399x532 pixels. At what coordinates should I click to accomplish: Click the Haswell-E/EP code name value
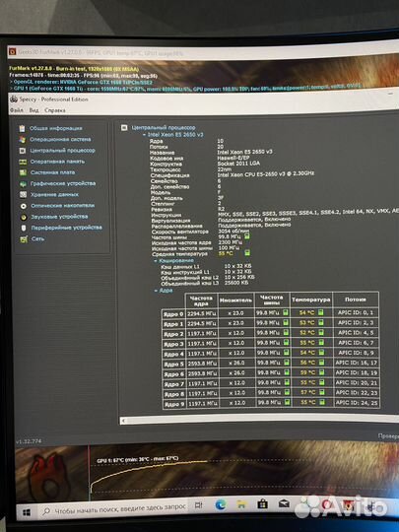[233, 158]
